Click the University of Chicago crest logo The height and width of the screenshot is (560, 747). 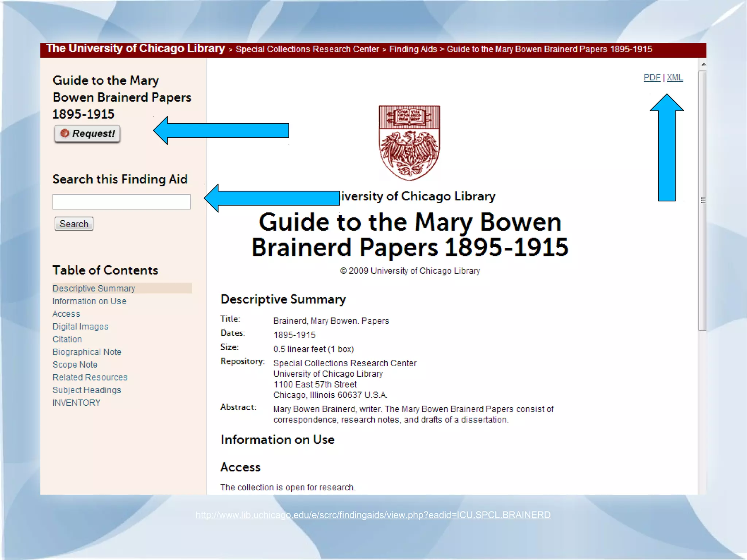(x=409, y=143)
